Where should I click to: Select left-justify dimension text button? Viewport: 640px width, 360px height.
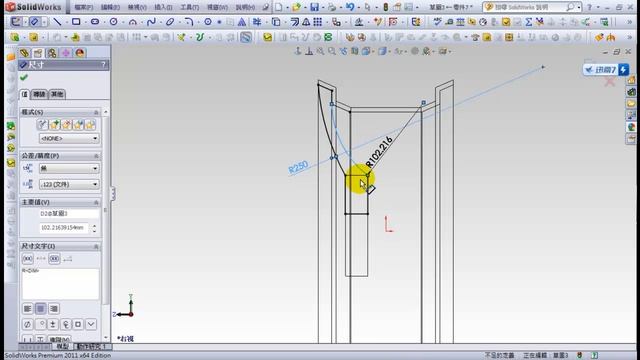pyautogui.click(x=27, y=309)
